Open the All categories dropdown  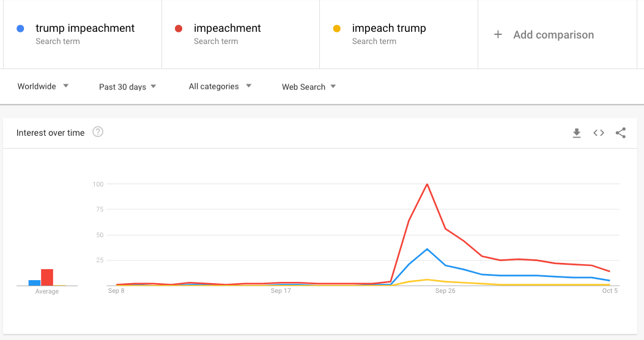point(220,86)
